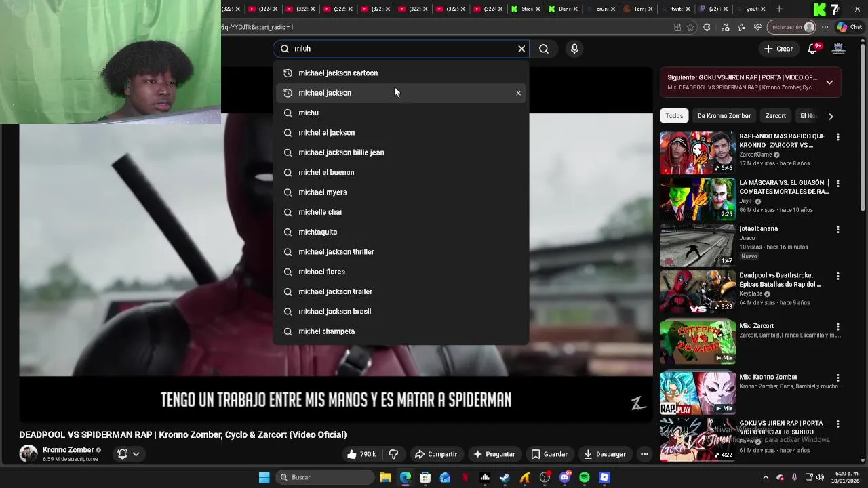This screenshot has height=488, width=868.
Task: Click 'Iniciar sesión' browser profile button
Action: (792, 27)
